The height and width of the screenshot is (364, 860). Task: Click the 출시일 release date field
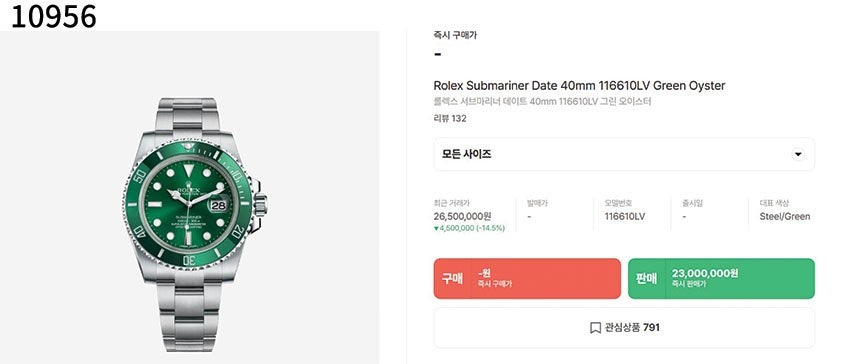(x=693, y=210)
